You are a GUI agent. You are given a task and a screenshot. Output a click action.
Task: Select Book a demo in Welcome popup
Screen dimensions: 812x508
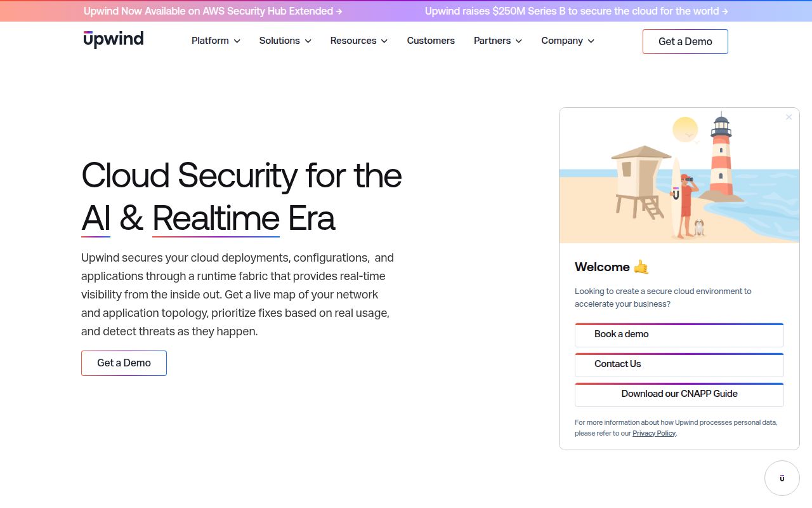click(x=679, y=335)
